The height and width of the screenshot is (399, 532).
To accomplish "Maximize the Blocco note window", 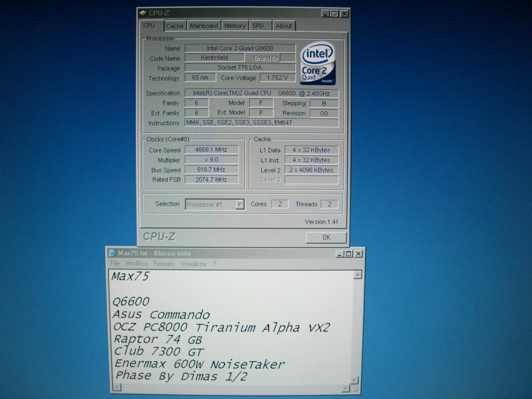I will pyautogui.click(x=349, y=254).
